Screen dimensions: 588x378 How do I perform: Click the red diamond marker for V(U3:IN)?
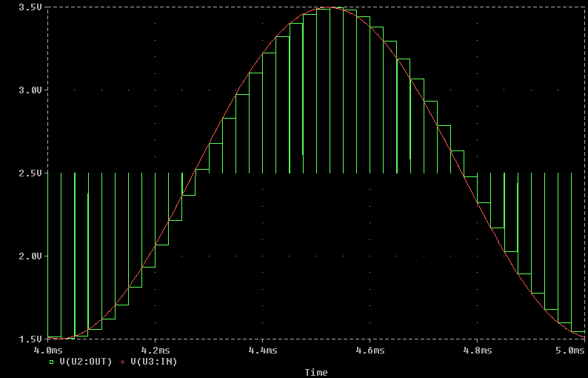[x=123, y=362]
